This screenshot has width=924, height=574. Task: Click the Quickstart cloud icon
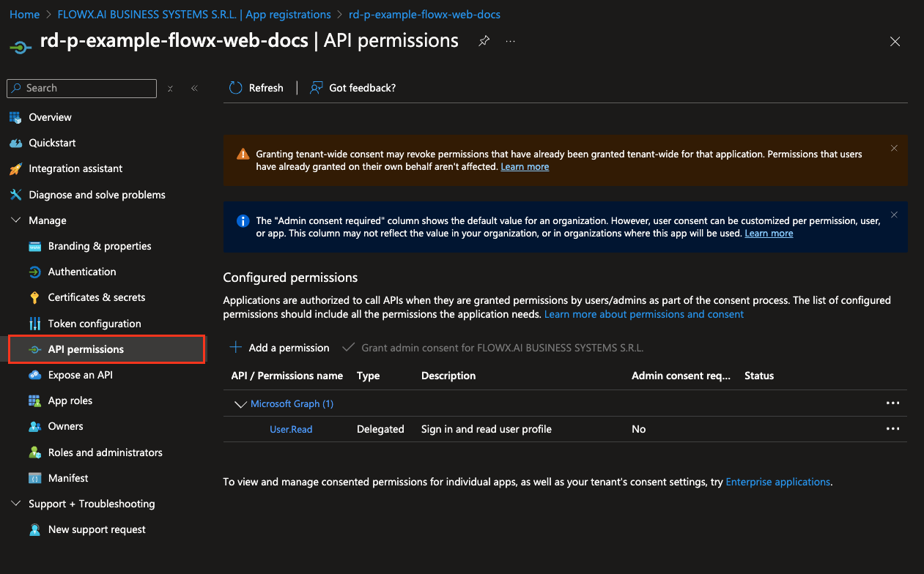15,143
